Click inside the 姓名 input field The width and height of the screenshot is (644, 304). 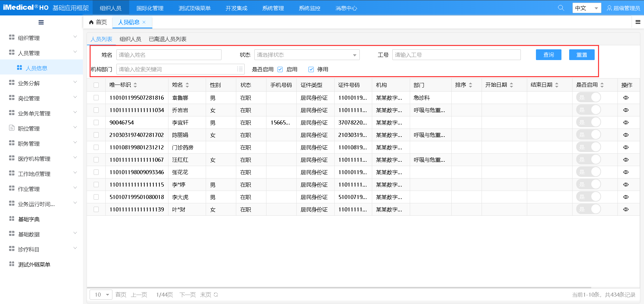coord(168,55)
